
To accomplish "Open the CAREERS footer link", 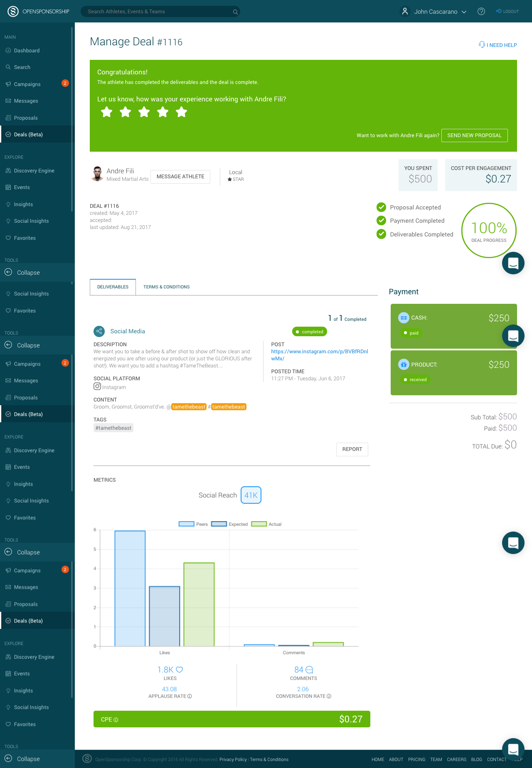I will [x=457, y=759].
